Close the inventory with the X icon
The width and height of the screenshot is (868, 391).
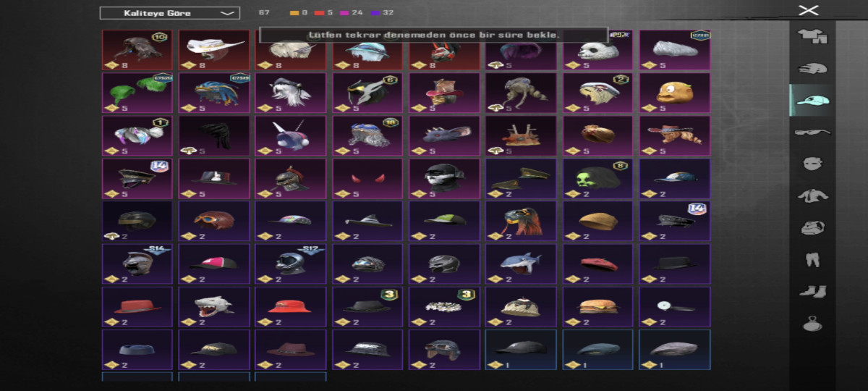click(808, 10)
